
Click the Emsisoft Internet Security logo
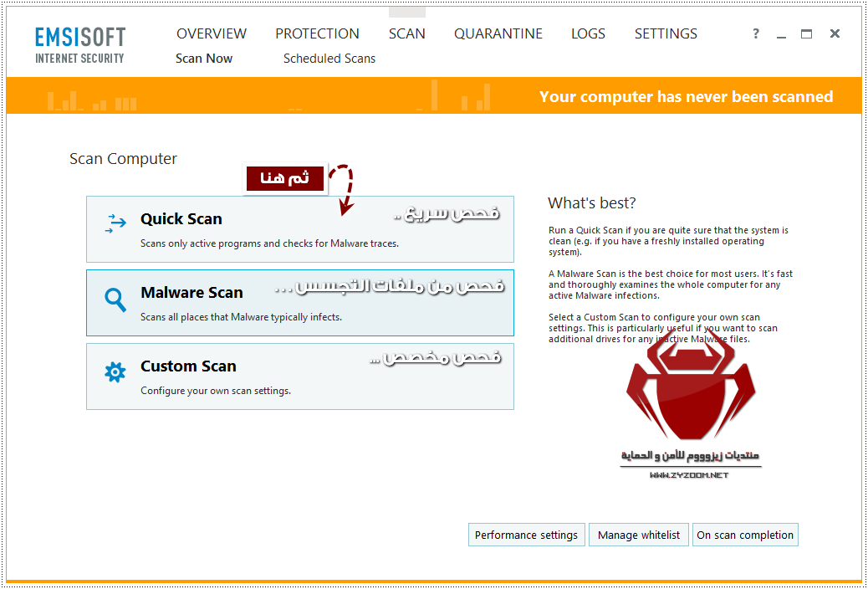tap(80, 45)
